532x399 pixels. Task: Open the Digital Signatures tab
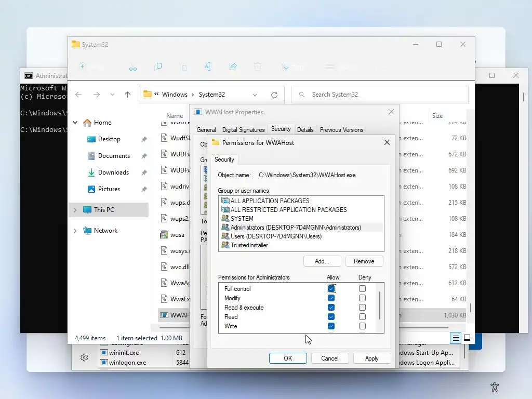pos(243,129)
